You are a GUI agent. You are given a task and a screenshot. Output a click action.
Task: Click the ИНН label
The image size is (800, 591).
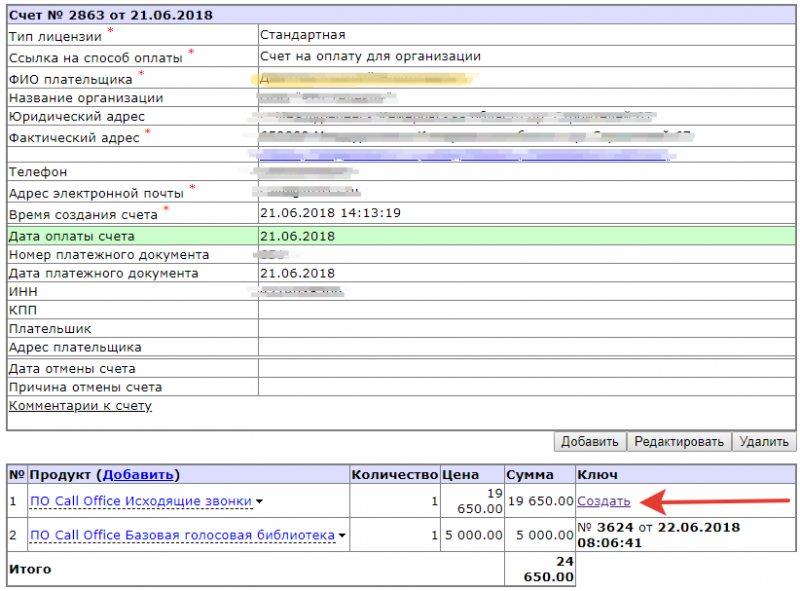23,291
